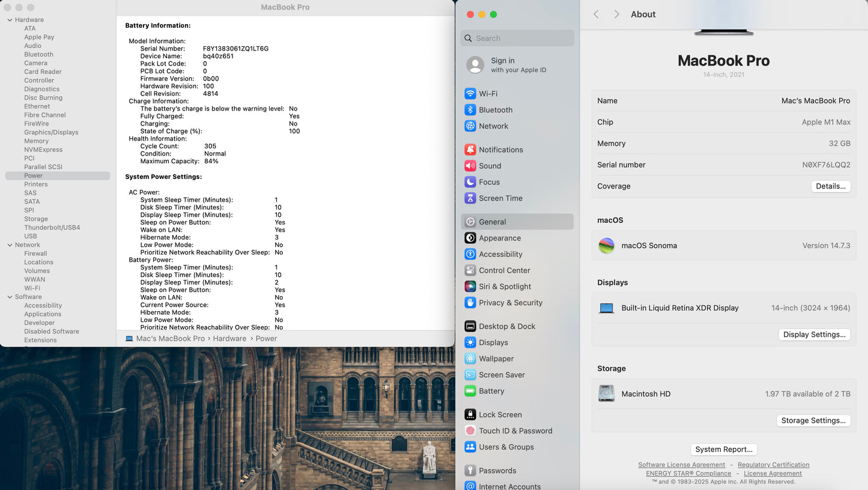Open Focus moon icon settings

(470, 182)
